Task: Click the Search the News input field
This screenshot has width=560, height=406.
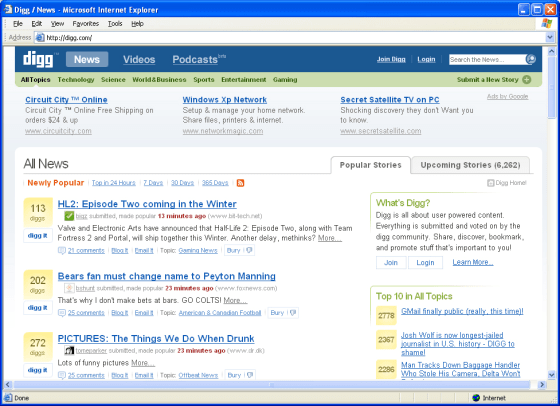Action: [487, 59]
